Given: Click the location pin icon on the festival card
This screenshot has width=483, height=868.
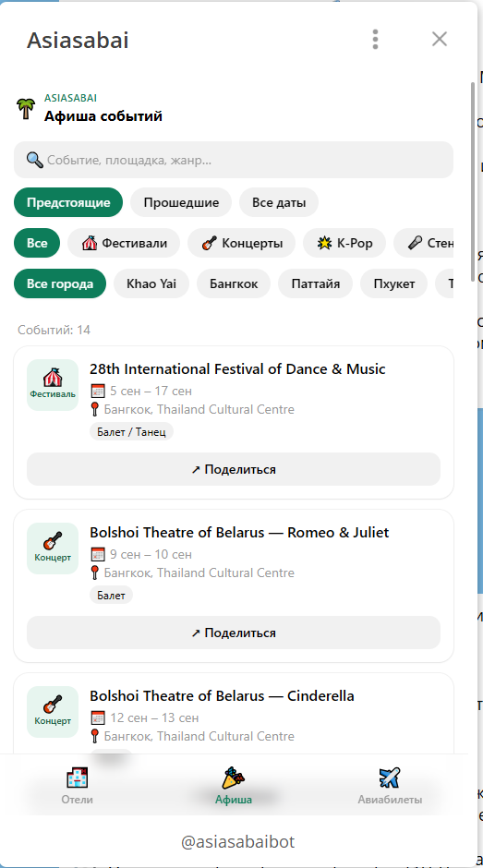Looking at the screenshot, I should 95,410.
